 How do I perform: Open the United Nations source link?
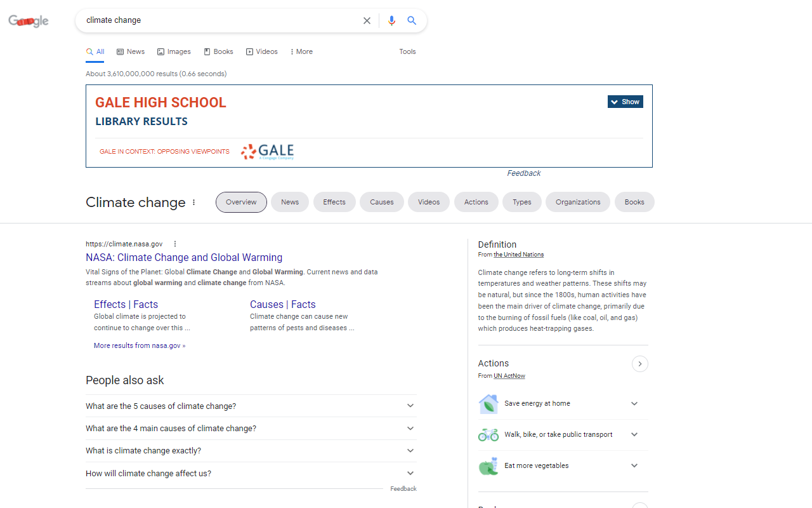pyautogui.click(x=519, y=255)
